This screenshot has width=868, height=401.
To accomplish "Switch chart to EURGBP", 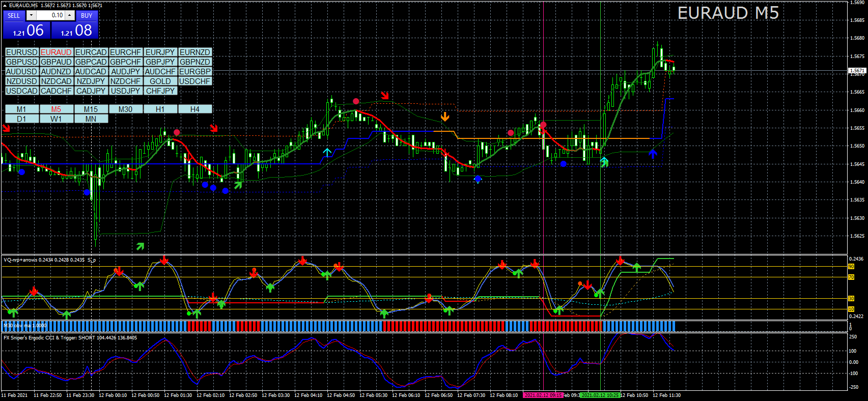I will [195, 72].
